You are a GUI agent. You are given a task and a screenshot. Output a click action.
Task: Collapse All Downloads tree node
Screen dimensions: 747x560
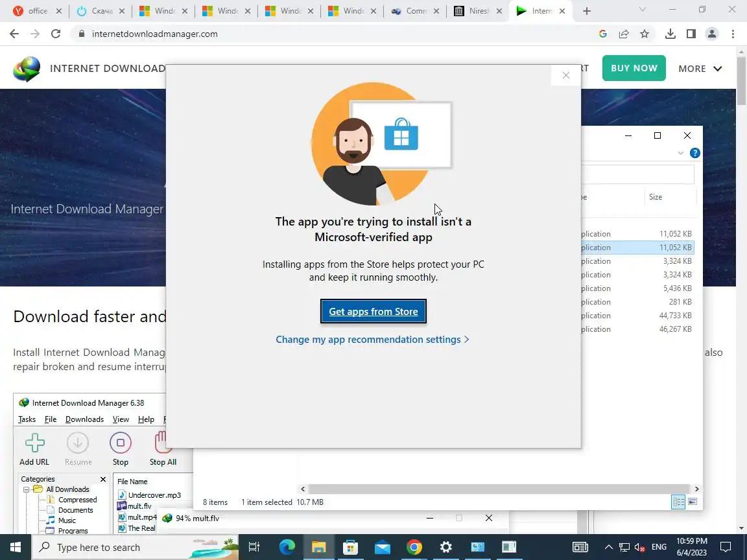[26, 489]
